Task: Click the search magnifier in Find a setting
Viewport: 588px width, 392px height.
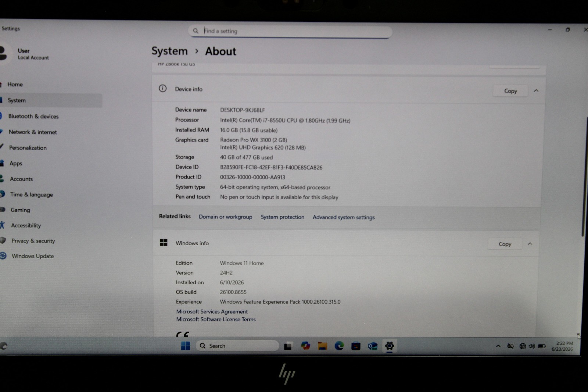Action: 196,31
